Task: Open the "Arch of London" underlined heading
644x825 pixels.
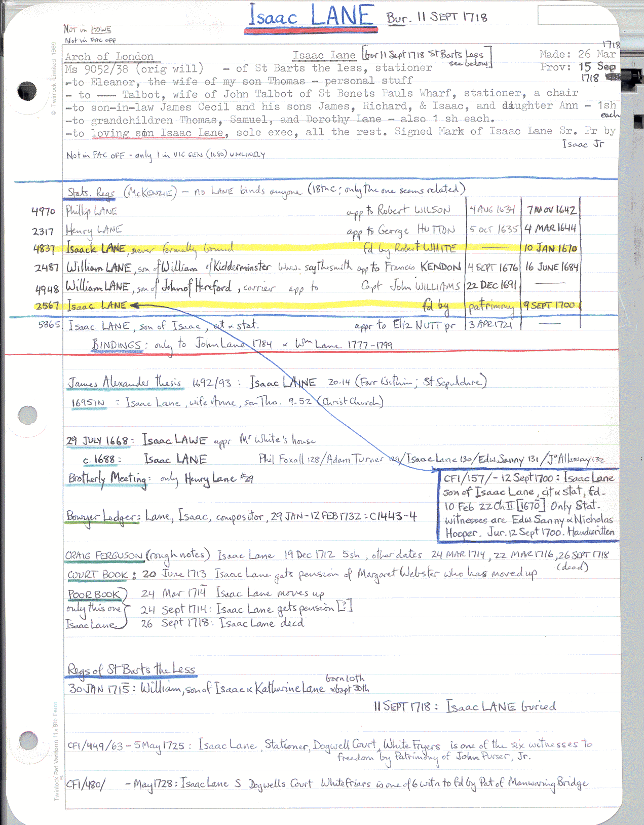Action: click(109, 56)
